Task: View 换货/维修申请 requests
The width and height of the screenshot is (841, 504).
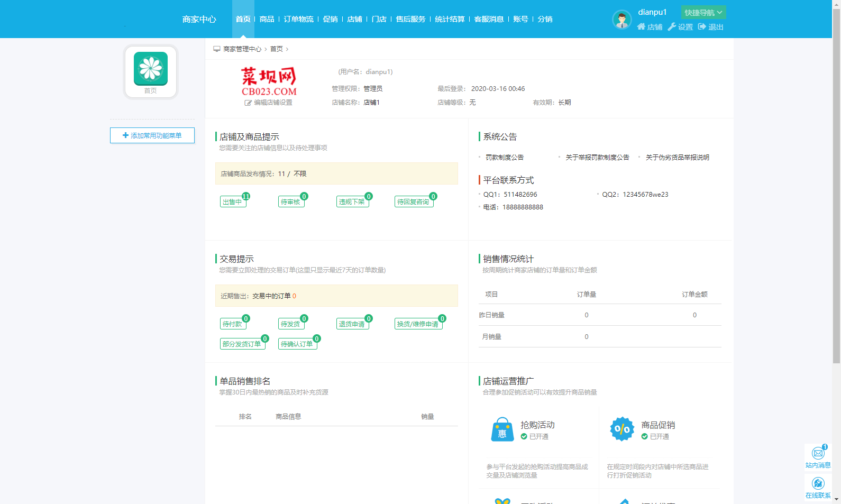Action: (418, 324)
